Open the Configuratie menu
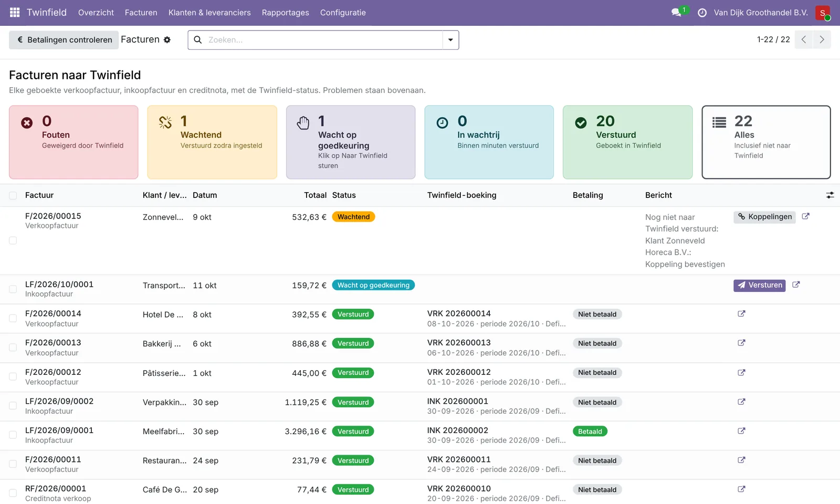840x504 pixels. (x=343, y=13)
